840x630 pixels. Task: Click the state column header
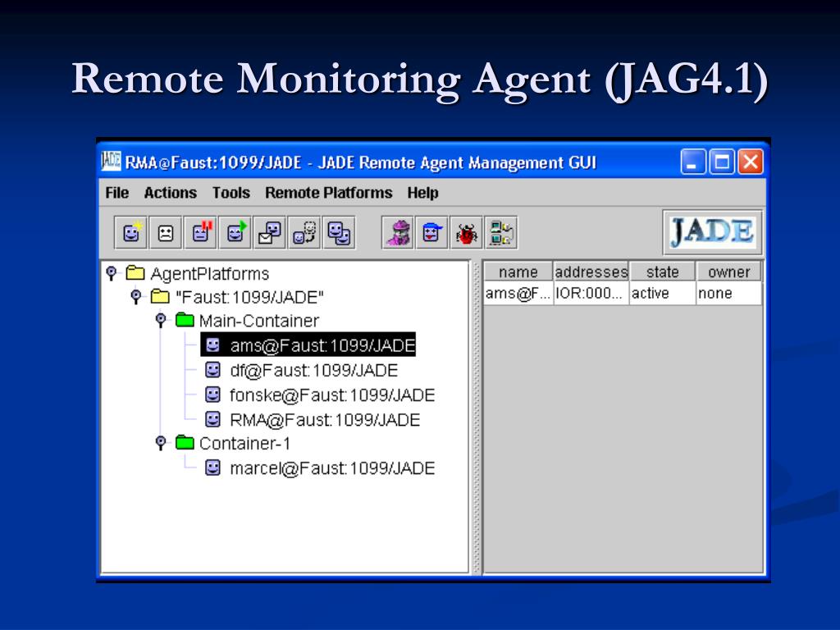[662, 272]
